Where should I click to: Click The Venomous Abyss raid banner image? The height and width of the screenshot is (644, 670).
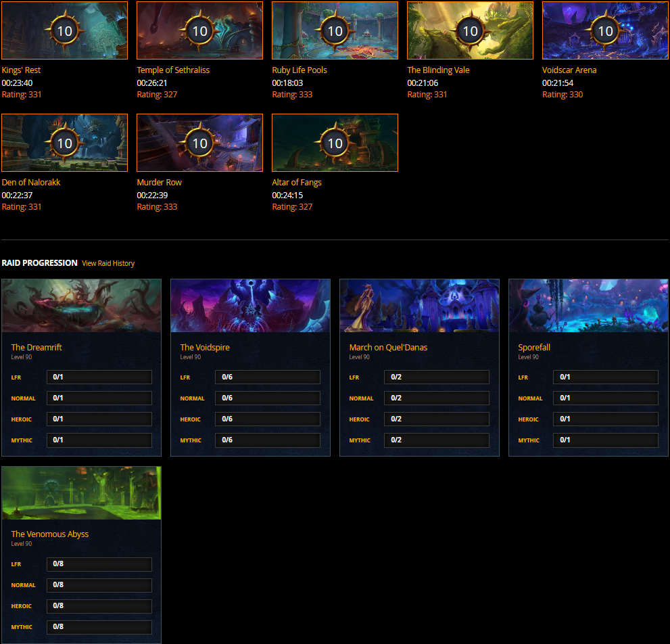tap(81, 493)
